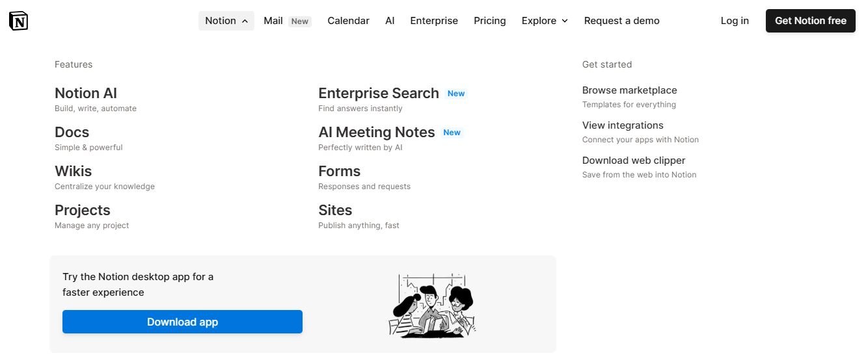Click the Download app button
The width and height of the screenshot is (868, 362).
click(x=182, y=322)
